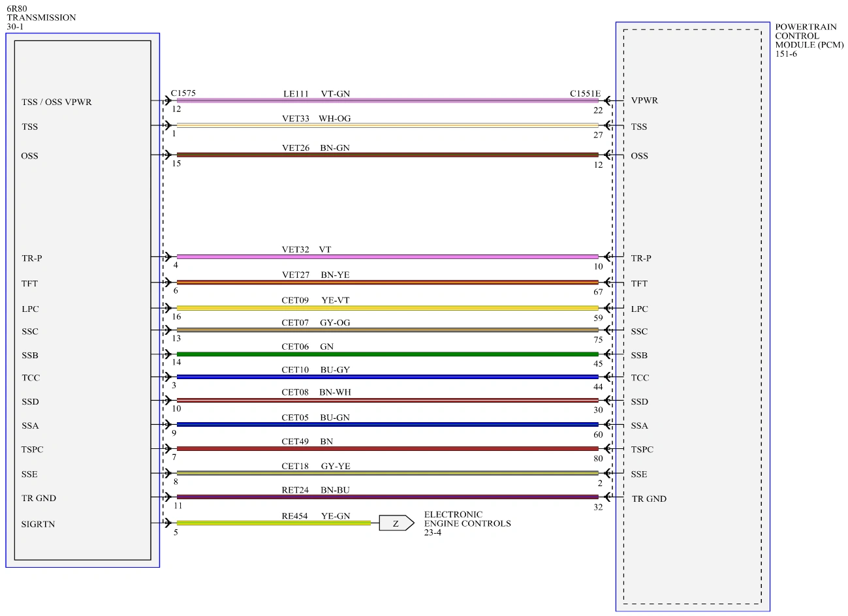This screenshot has height=616, width=848.
Task: Click PCM pin number 45 on the SSB line
Action: click(x=598, y=363)
